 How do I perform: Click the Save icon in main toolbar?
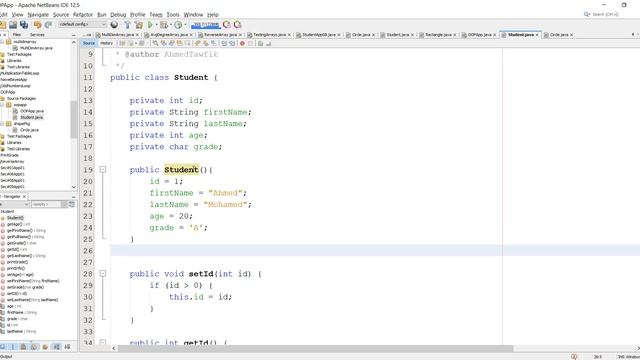tap(13, 25)
